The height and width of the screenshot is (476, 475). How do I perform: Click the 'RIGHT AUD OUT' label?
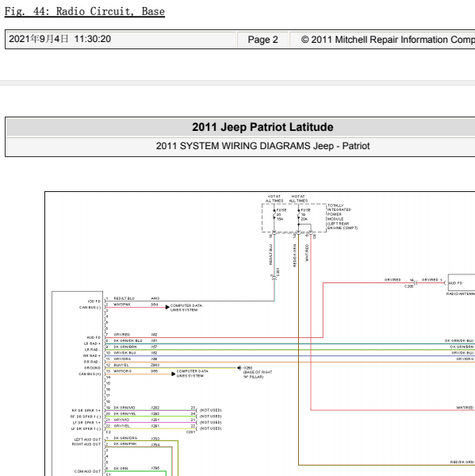[x=86, y=444]
